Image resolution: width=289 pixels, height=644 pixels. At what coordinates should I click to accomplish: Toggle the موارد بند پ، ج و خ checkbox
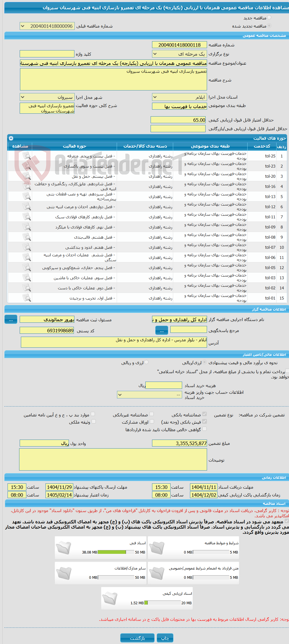[93, 414]
